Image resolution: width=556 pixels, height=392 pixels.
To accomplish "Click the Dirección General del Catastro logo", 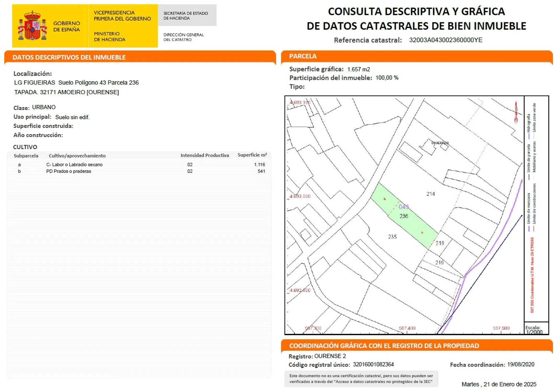I will [184, 37].
